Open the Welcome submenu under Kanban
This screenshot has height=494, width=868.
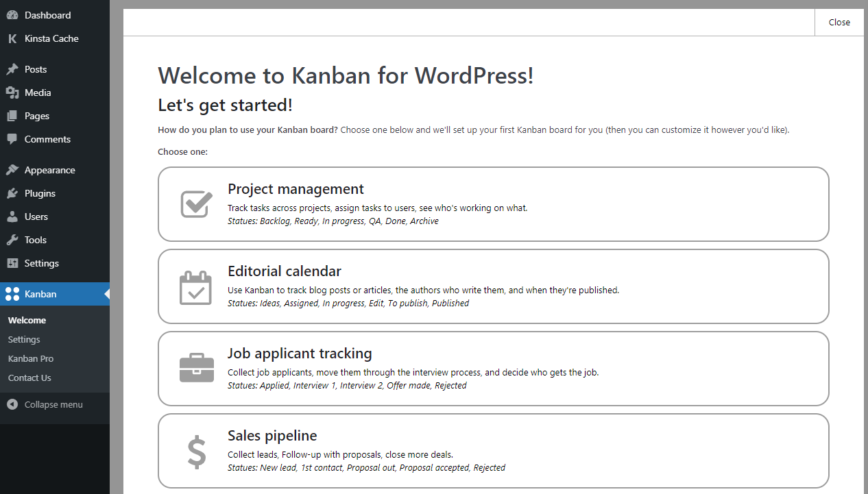point(27,320)
